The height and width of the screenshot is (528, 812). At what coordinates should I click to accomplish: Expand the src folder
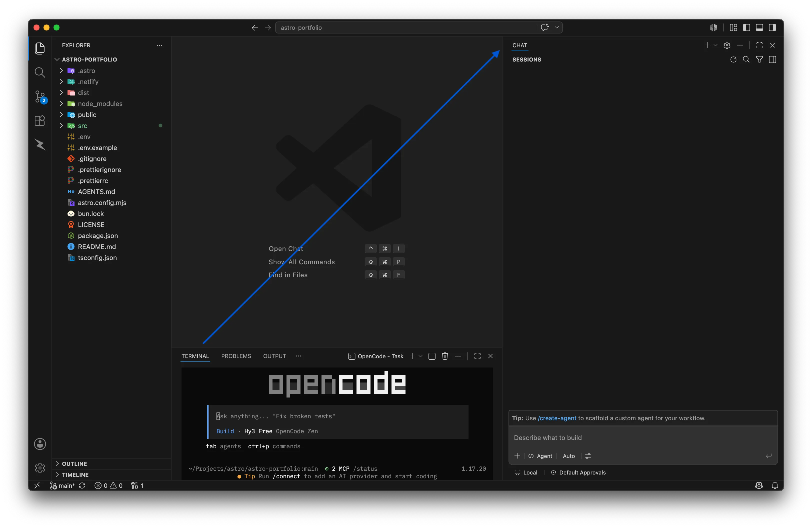[x=111, y=125]
